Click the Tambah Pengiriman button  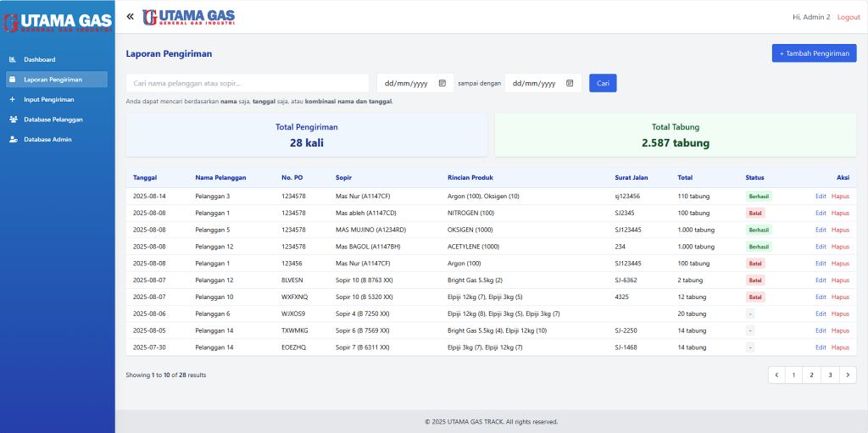(x=814, y=53)
